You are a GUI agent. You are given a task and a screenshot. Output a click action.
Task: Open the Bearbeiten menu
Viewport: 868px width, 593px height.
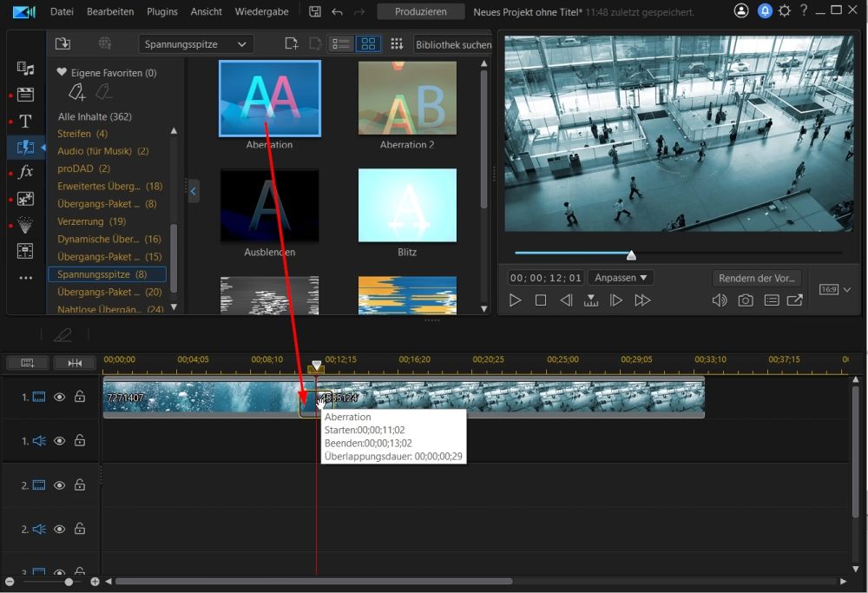click(x=110, y=11)
